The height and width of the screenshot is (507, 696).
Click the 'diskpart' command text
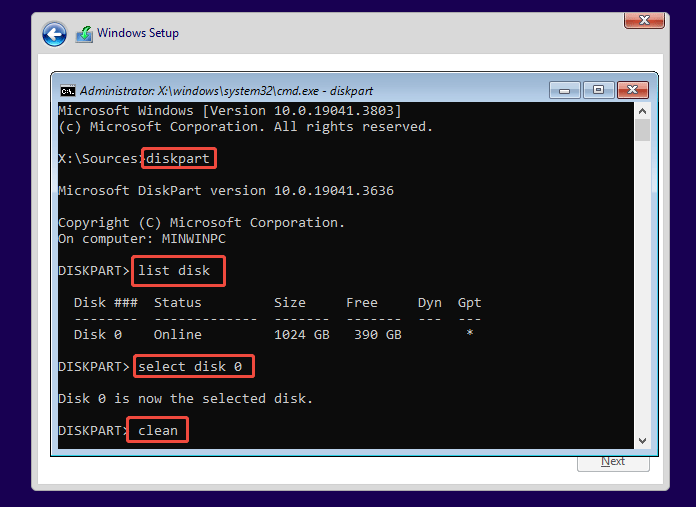[178, 158]
